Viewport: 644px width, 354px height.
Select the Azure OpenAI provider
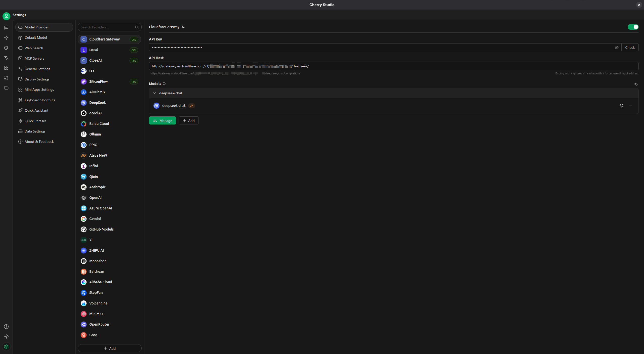point(109,208)
